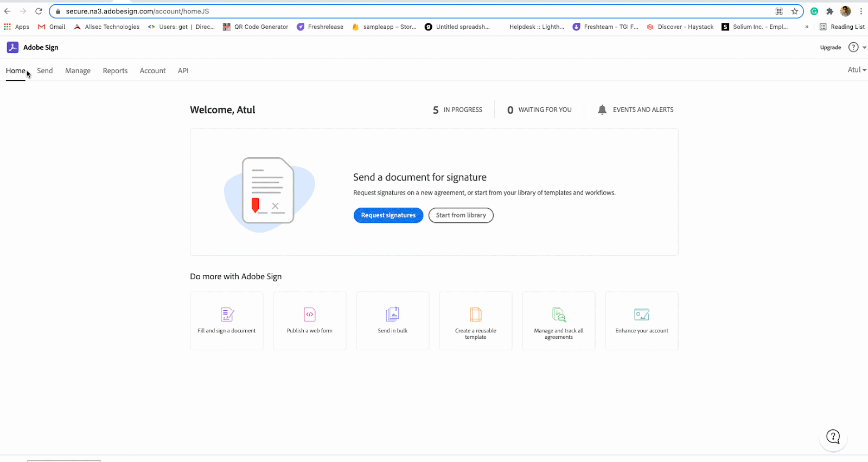
Task: Open the Grammarly extension icon
Action: (x=814, y=11)
